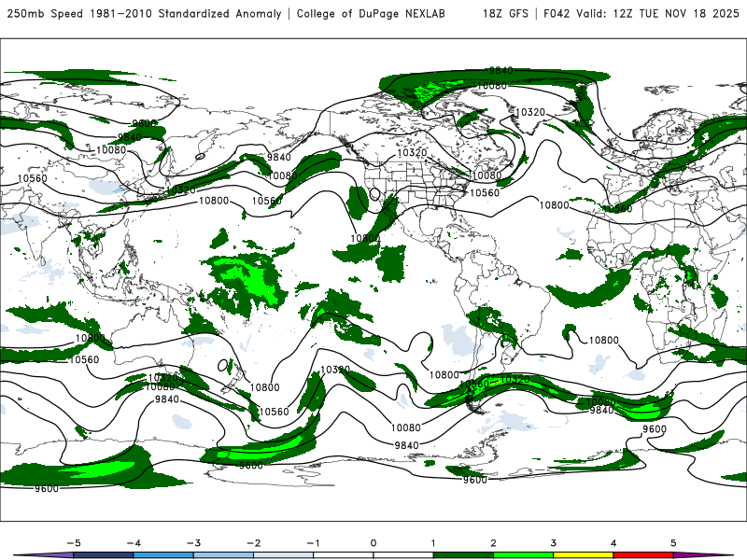Click the colorbar tick label '5'
The image size is (747, 560).
[673, 543]
